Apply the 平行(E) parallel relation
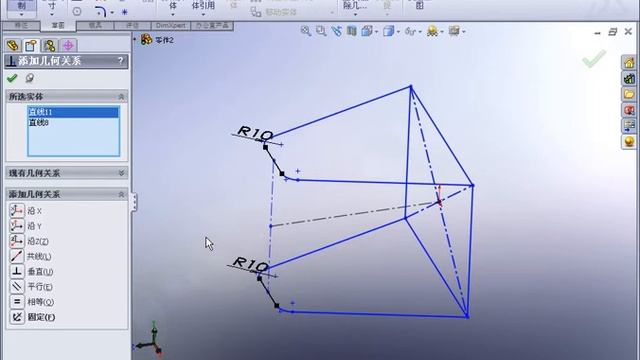Viewport: 640px width, 360px height. tap(31, 287)
